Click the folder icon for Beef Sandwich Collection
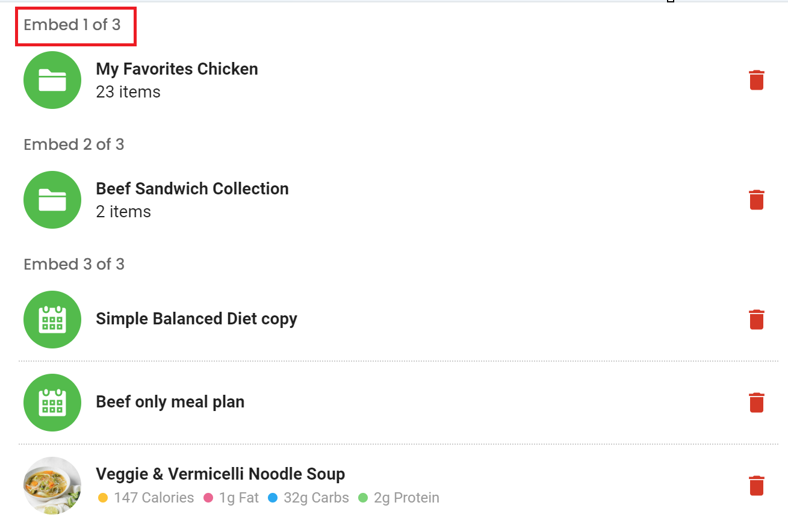788x532 pixels. coord(52,200)
